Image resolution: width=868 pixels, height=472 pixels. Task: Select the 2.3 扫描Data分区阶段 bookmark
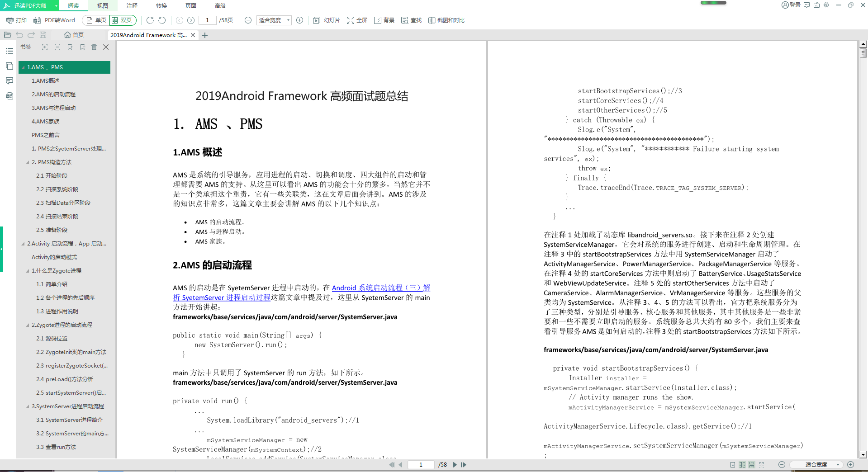tap(64, 203)
